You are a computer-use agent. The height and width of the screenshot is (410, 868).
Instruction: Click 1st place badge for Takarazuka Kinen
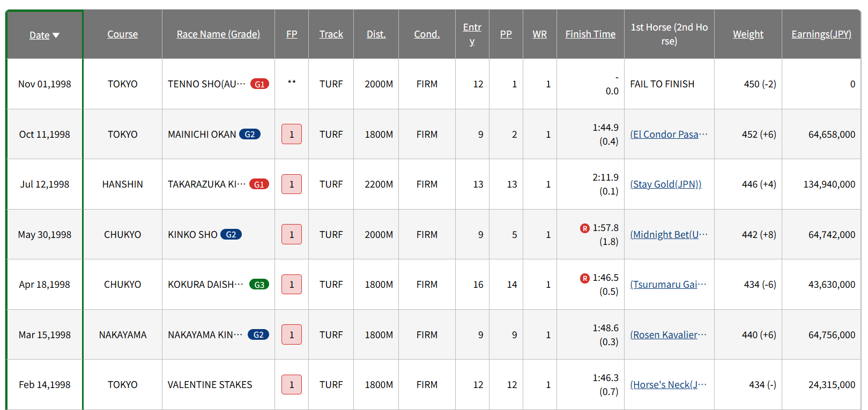tap(292, 184)
